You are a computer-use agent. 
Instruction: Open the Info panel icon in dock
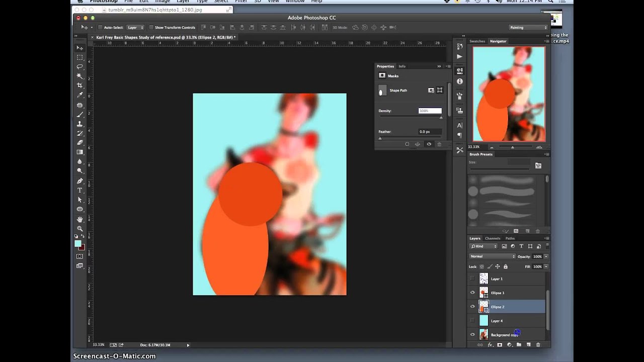[x=459, y=81]
